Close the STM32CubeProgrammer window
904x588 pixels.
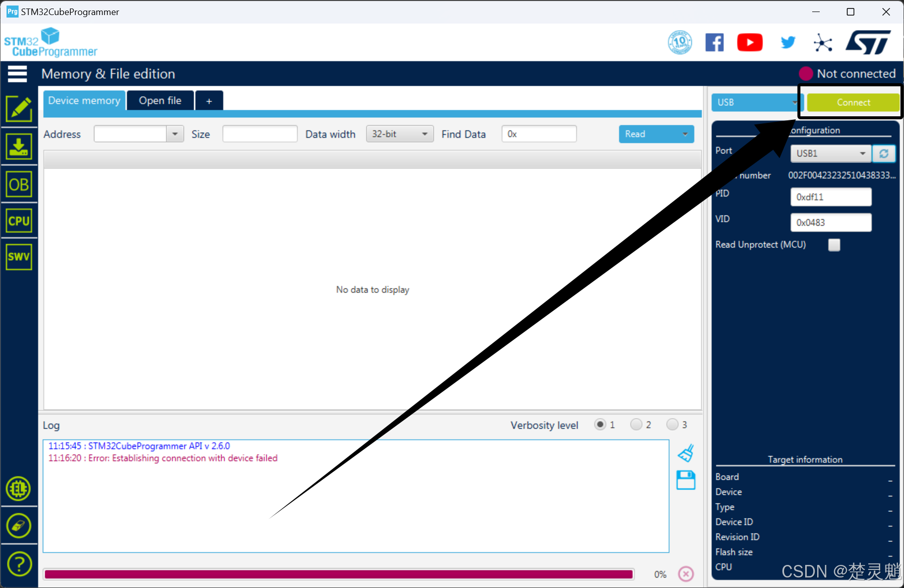[886, 12]
